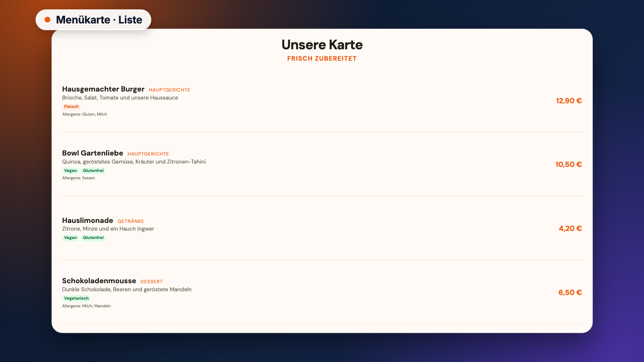
Task: Click 'Allergene: Milch, Mandeln' text
Action: click(86, 306)
